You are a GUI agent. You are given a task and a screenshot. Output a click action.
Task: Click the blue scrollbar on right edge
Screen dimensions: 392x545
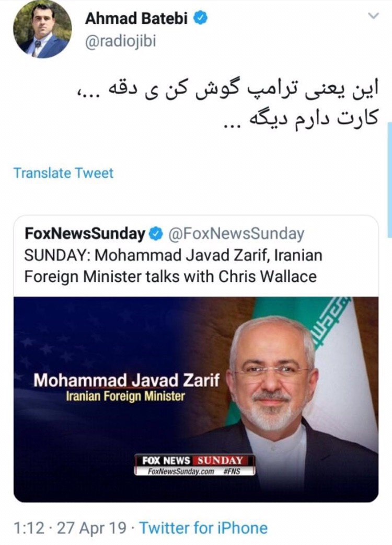(x=389, y=180)
